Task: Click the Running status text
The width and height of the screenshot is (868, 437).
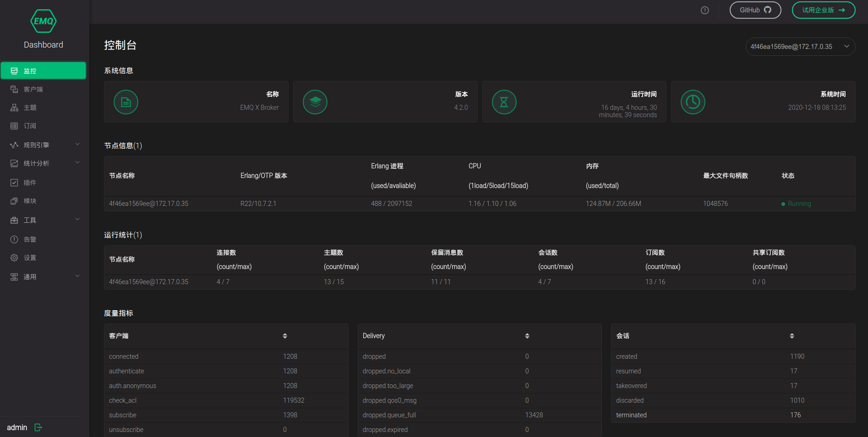Action: click(x=799, y=204)
